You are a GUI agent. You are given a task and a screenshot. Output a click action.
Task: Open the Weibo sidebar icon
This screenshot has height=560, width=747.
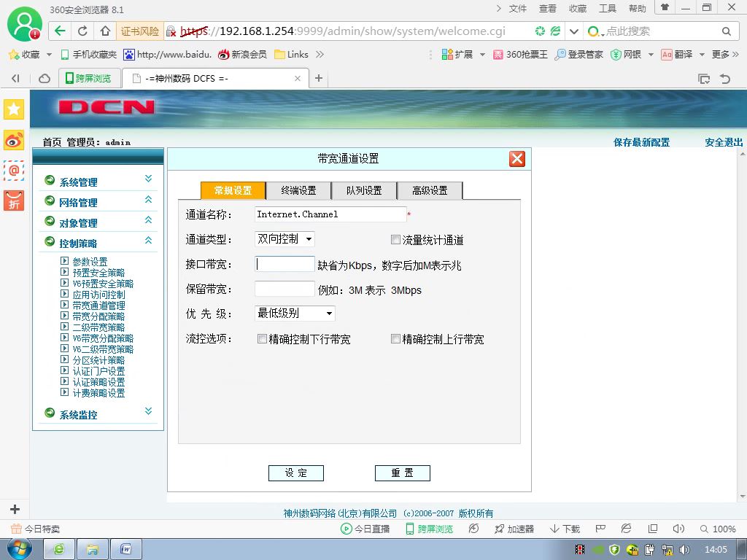14,141
